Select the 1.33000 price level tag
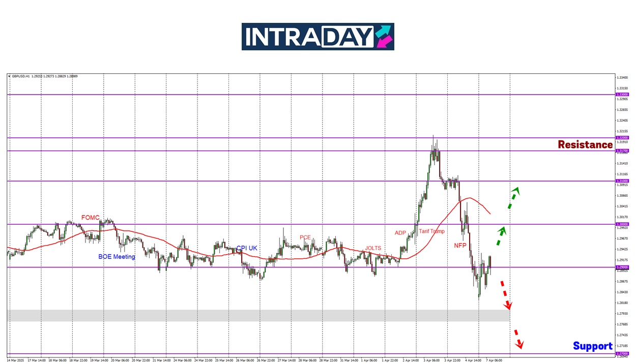This screenshot has height=364, width=636. [x=622, y=95]
